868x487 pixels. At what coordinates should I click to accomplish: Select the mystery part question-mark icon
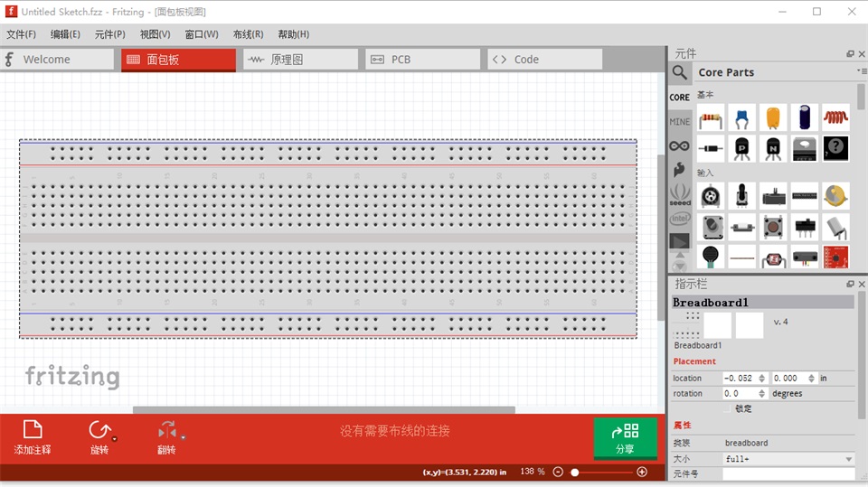(835, 148)
